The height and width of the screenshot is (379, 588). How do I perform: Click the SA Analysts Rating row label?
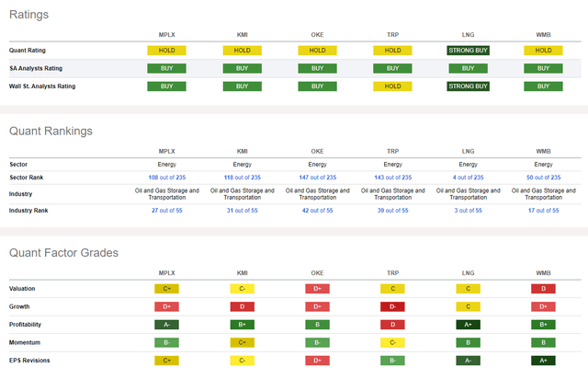click(x=36, y=68)
